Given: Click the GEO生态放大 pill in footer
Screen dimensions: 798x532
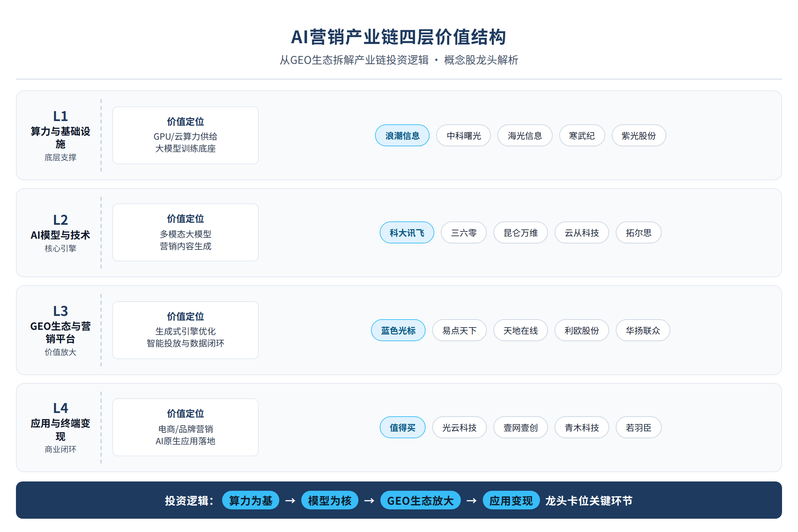Looking at the screenshot, I should 420,500.
